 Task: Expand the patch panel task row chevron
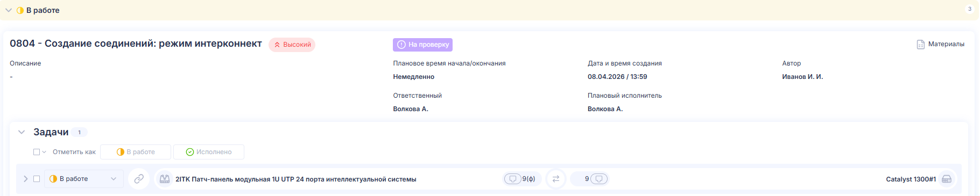(x=25, y=179)
